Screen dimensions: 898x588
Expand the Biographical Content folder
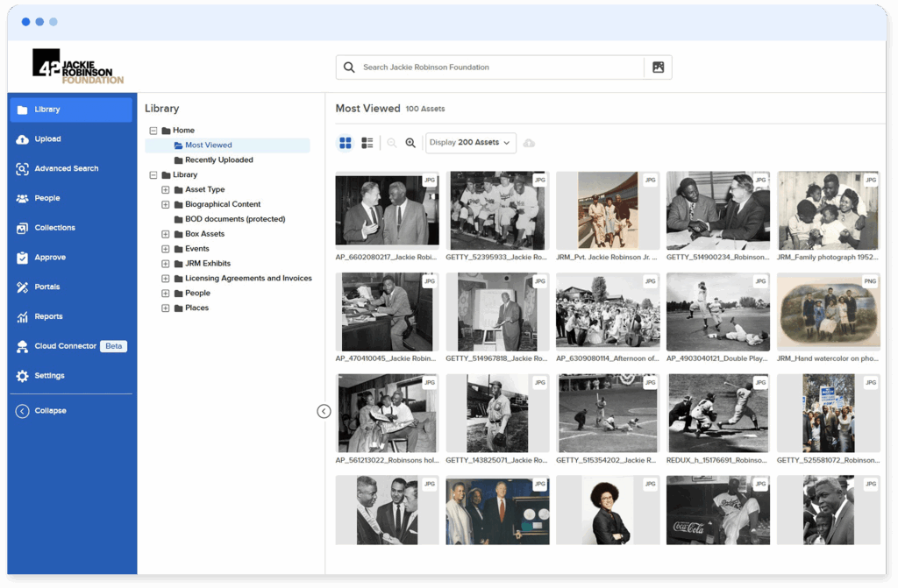[165, 204]
